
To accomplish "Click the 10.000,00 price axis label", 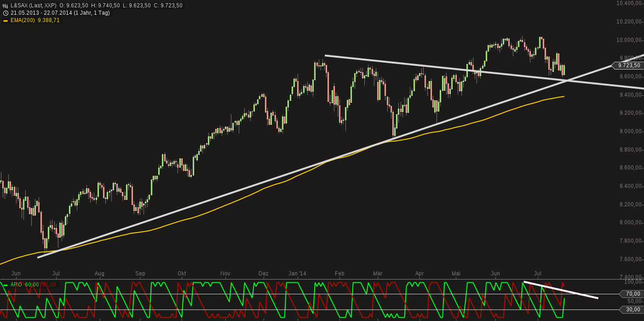I will (x=630, y=40).
